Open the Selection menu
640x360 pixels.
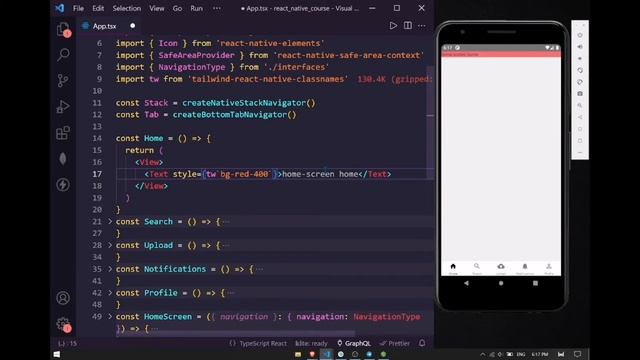tap(127, 8)
